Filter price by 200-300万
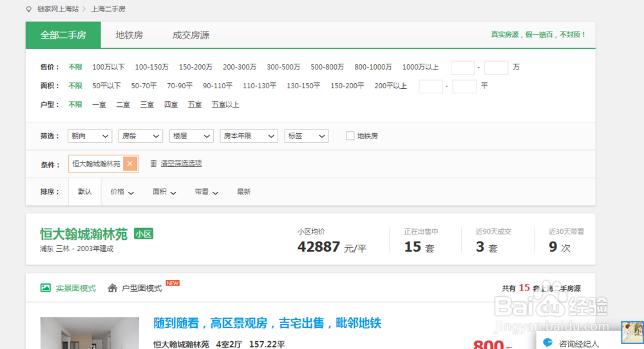Viewport: 644px width, 349px height. click(x=240, y=67)
